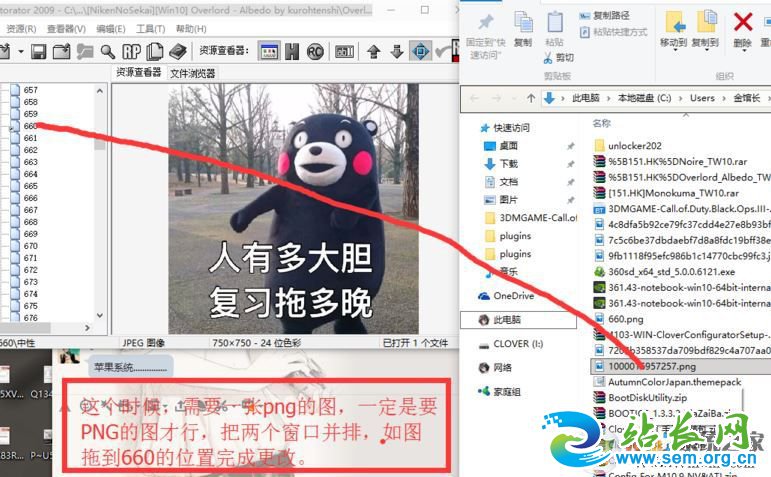The image size is (771, 477).
Task: Click the Save icon in Restorator toolbar
Action: click(x=38, y=51)
